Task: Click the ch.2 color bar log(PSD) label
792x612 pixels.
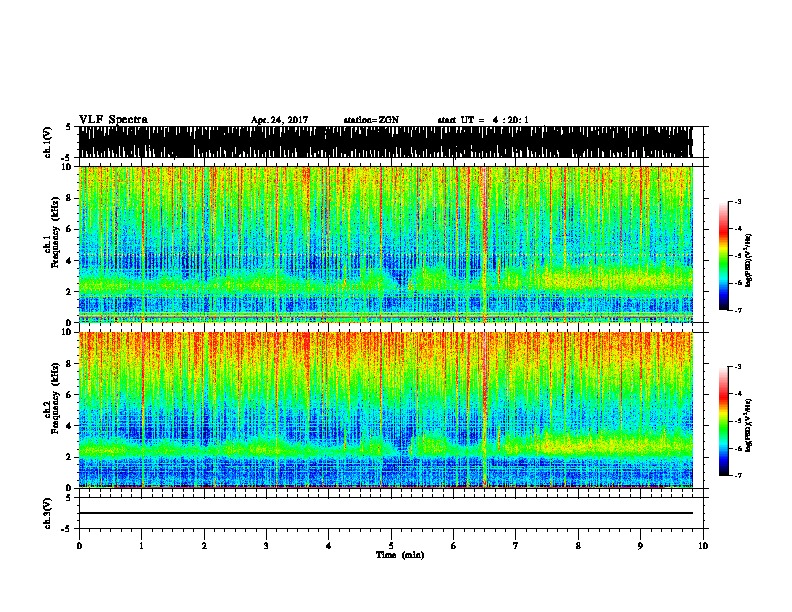Action: [749, 425]
